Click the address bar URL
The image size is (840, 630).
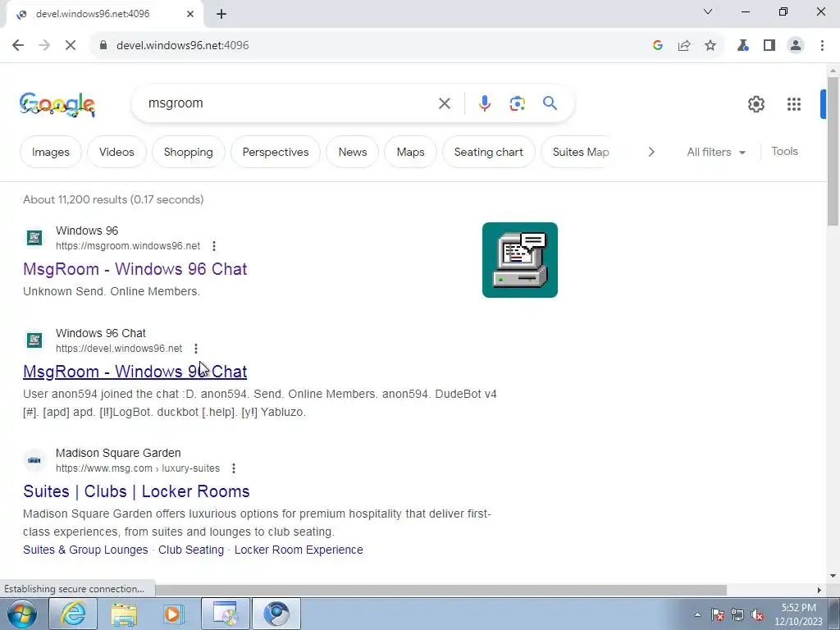(183, 46)
